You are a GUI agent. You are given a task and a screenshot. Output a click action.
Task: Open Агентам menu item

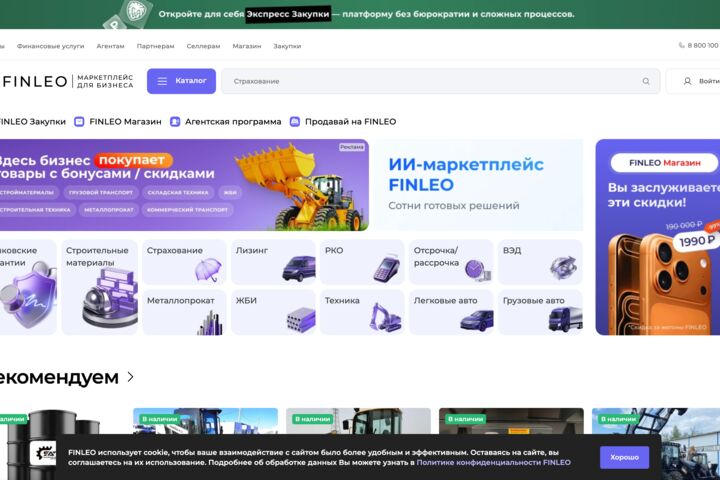110,46
